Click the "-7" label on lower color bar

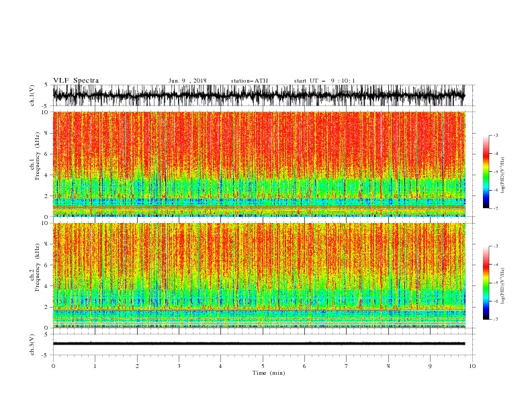495,320
